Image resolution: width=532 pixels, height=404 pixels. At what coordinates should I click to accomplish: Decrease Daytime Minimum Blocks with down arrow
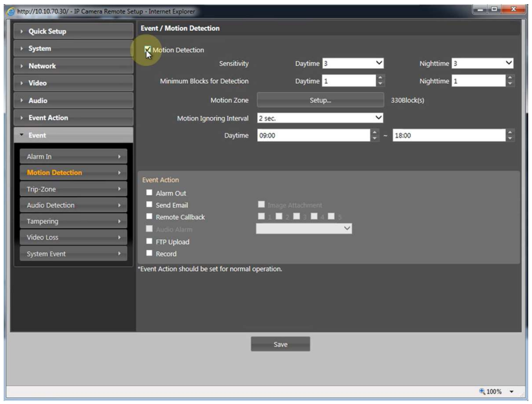380,84
